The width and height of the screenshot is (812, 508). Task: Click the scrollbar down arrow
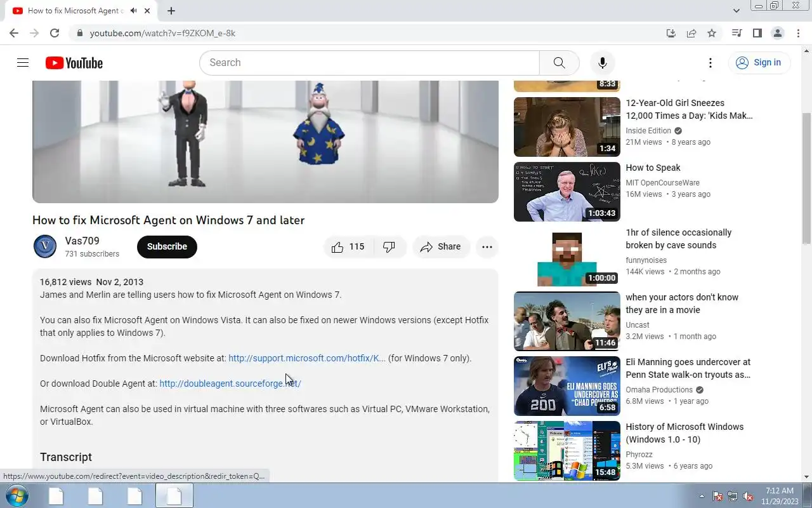[806, 477]
